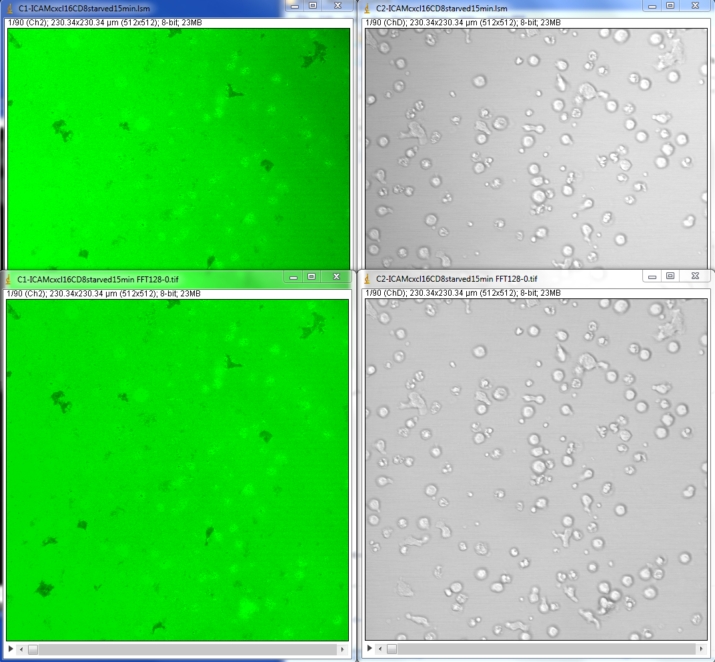The image size is (715, 662).
Task: Minimize the C2-ICAMcxcl16CD8starved15min.lsm window
Action: pos(652,6)
